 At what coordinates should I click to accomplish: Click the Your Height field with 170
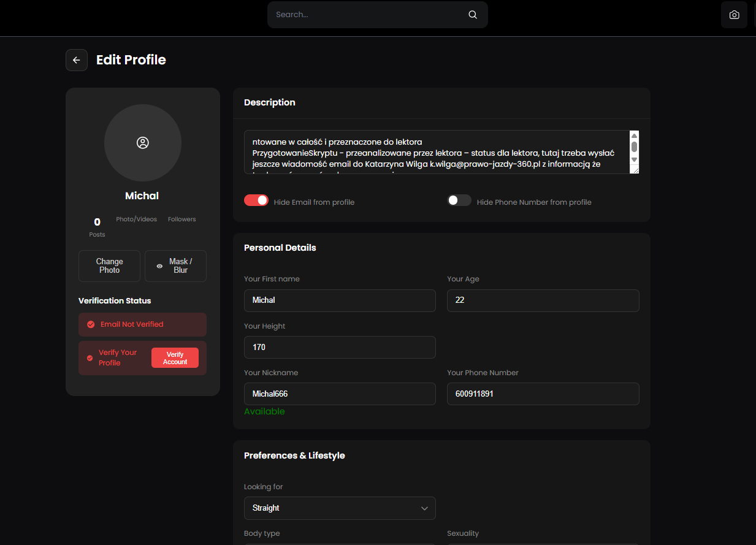340,347
